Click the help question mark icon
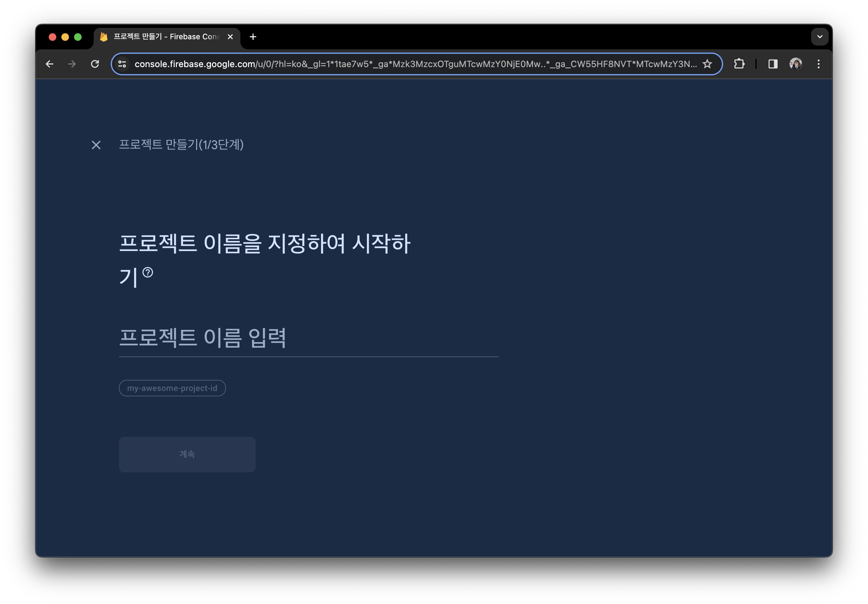 tap(148, 272)
